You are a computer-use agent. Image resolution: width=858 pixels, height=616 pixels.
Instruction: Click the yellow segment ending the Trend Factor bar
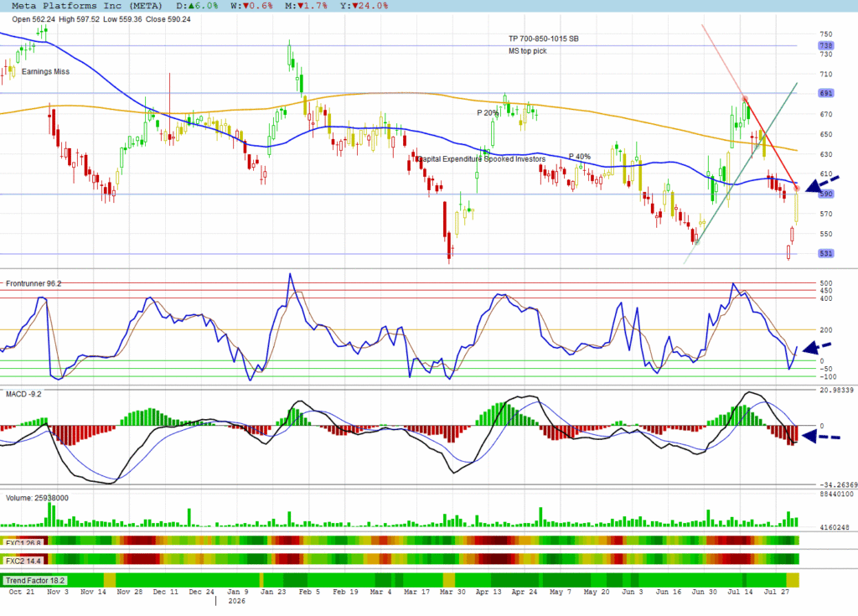(793, 580)
